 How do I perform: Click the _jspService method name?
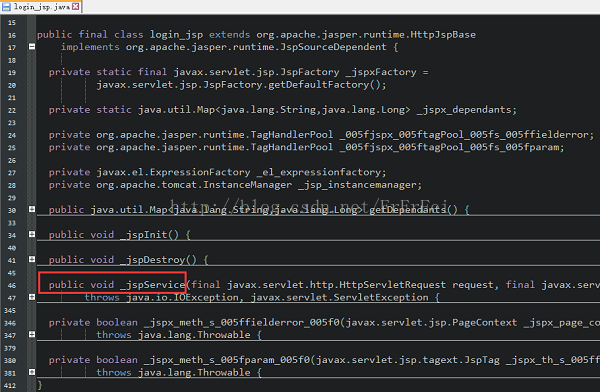pyautogui.click(x=153, y=285)
